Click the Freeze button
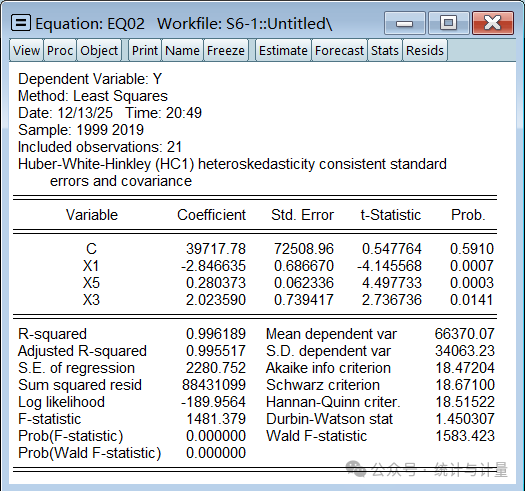The image size is (525, 491). point(226,51)
